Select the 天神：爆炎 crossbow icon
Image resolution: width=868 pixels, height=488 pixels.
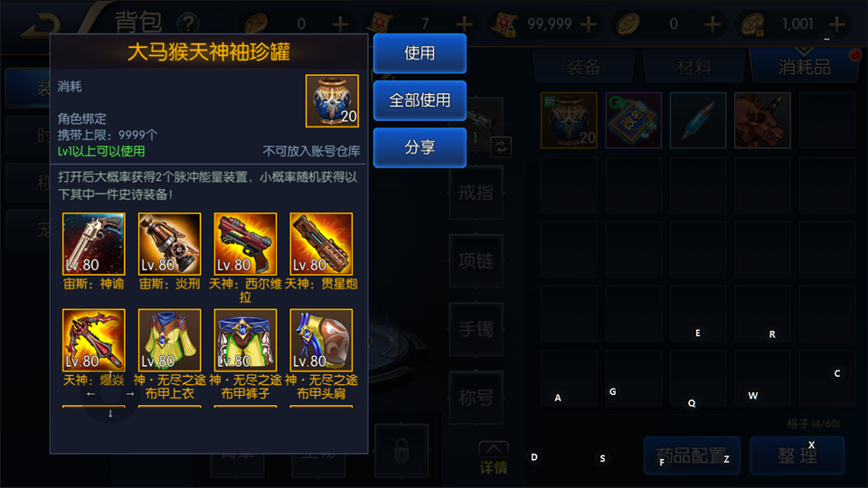pos(93,341)
